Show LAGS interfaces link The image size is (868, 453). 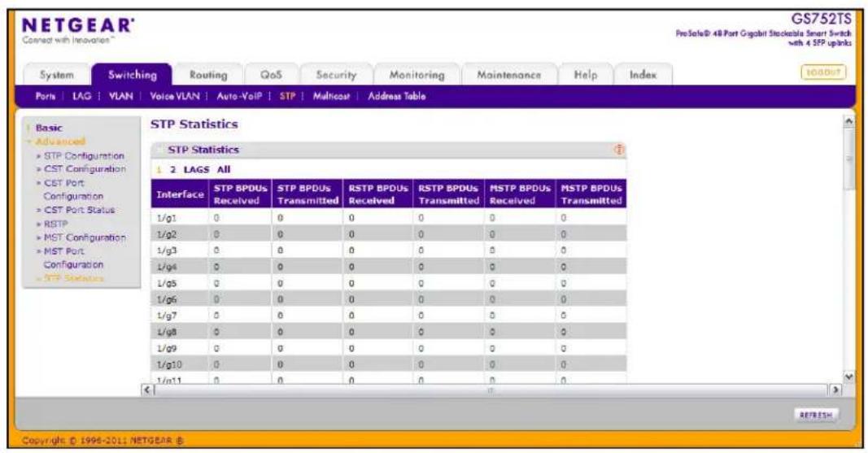[197, 170]
